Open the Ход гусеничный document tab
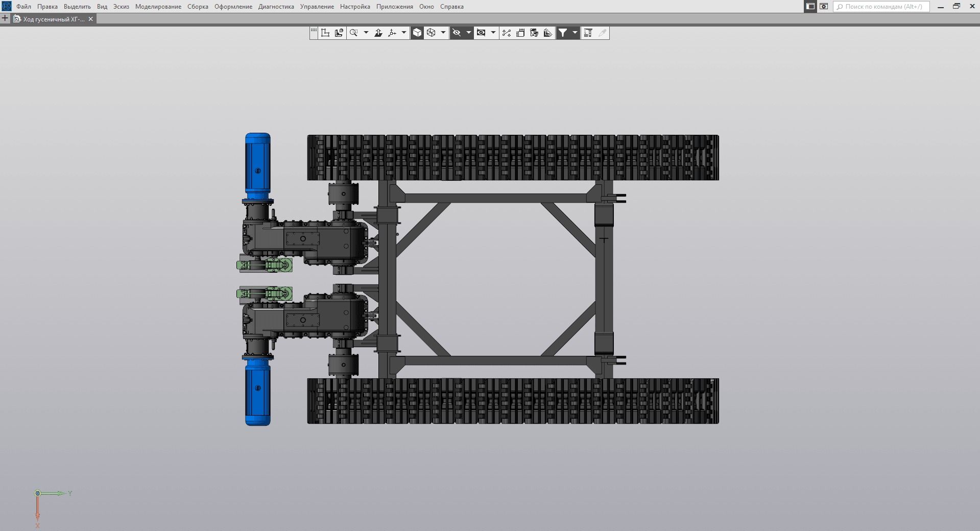 coord(53,19)
